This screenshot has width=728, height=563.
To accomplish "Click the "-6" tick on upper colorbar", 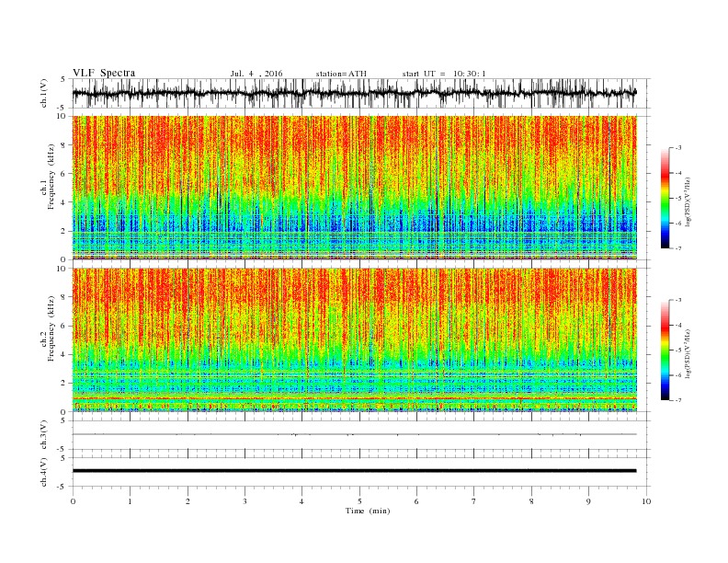I will click(678, 224).
